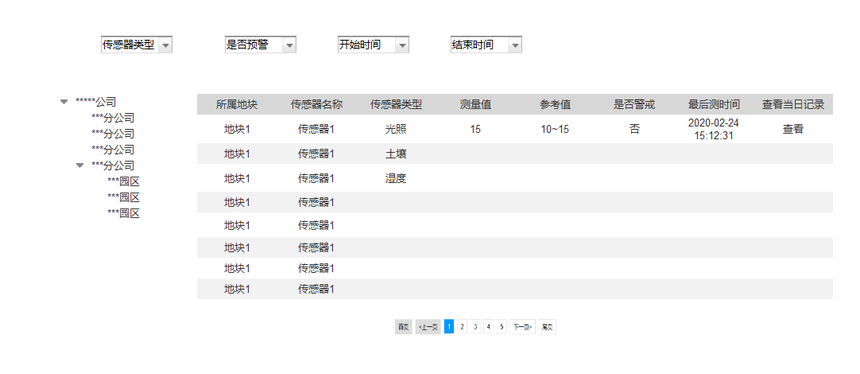Go to first page with 首页

(x=403, y=327)
